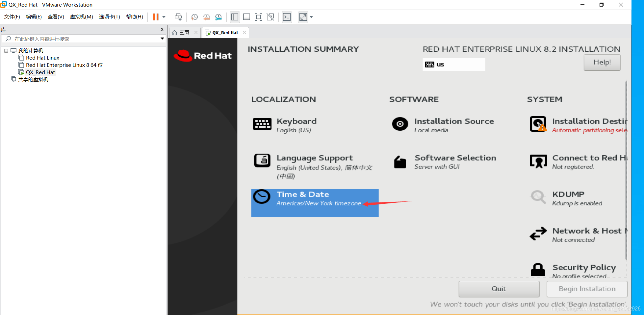Open Security Policy settings
644x315 pixels.
[584, 270]
